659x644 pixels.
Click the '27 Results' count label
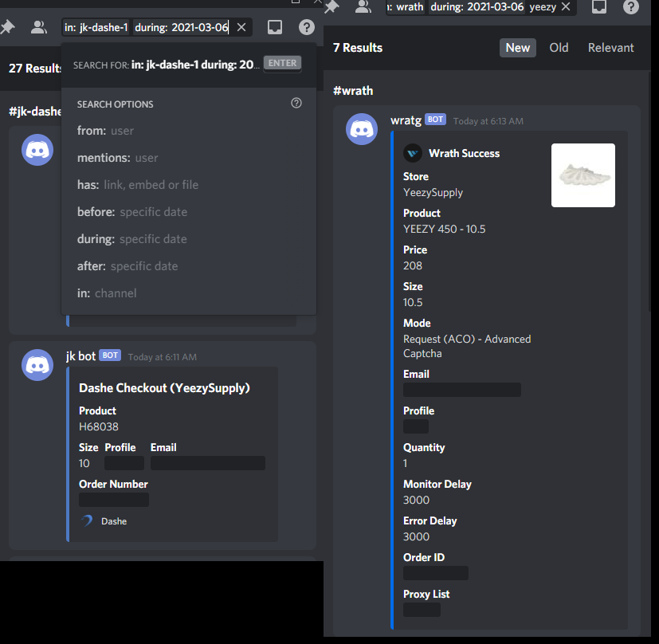(35, 69)
